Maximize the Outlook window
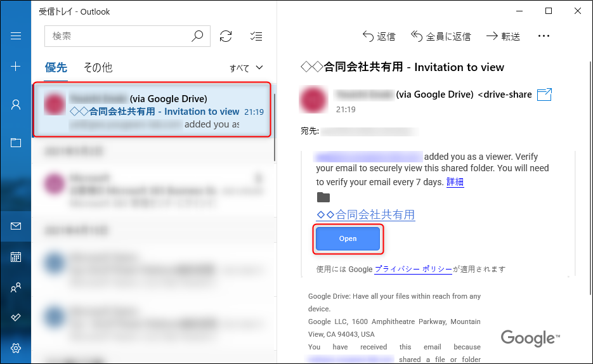 pyautogui.click(x=549, y=11)
